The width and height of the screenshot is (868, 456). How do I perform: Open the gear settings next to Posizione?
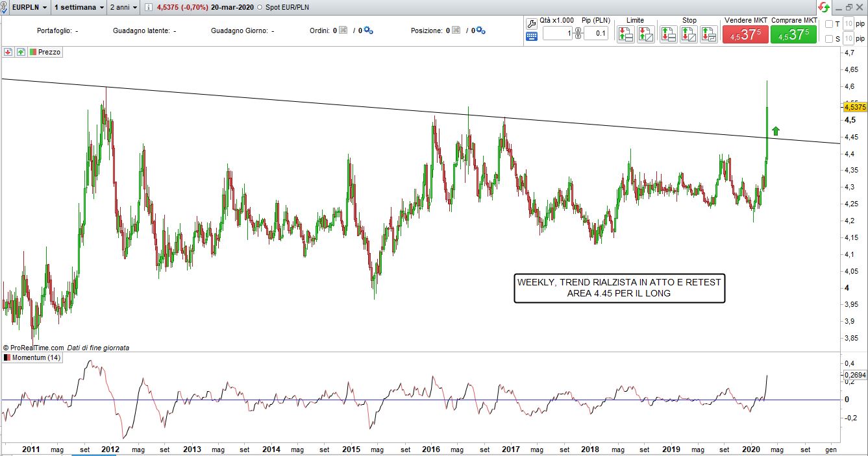tap(481, 30)
